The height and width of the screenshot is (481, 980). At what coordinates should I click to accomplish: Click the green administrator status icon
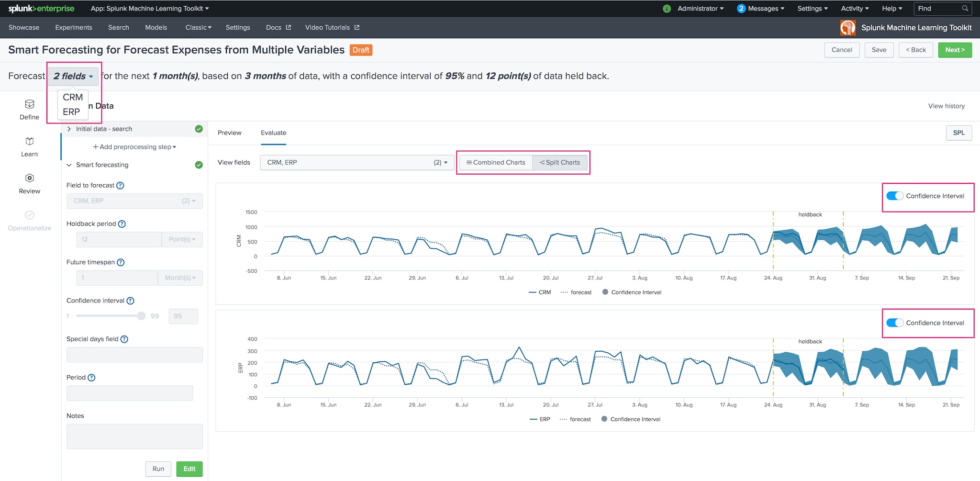(667, 9)
